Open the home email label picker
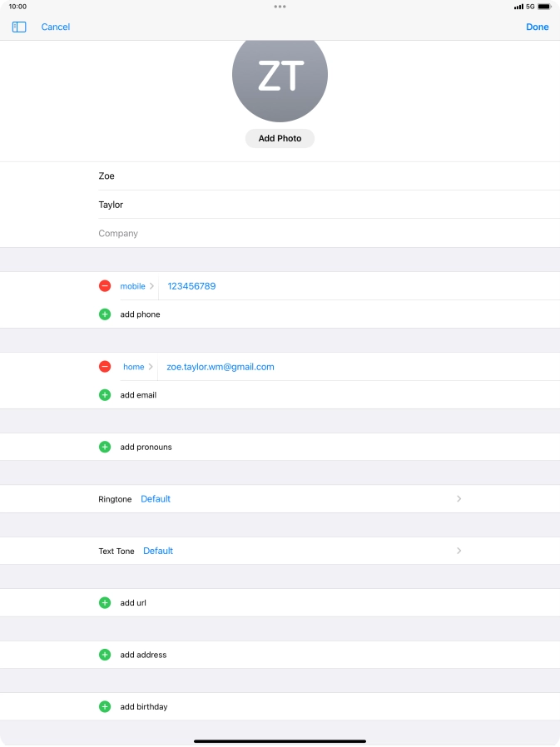This screenshot has width=560, height=747. point(137,367)
